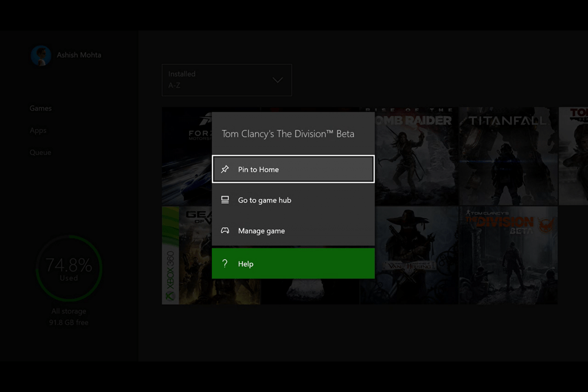Select Pin to Home option
This screenshot has width=588, height=392.
point(293,169)
